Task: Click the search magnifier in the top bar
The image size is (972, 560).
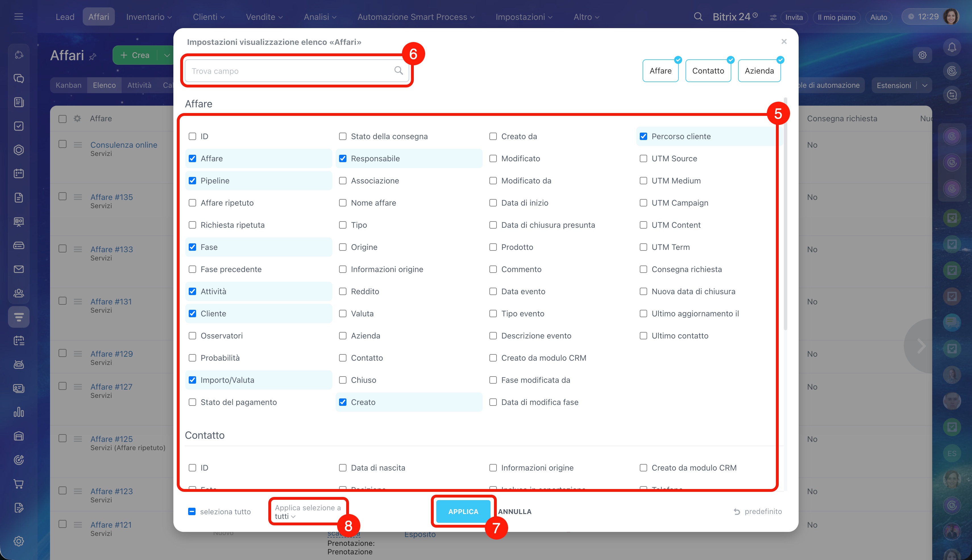Action: [698, 17]
